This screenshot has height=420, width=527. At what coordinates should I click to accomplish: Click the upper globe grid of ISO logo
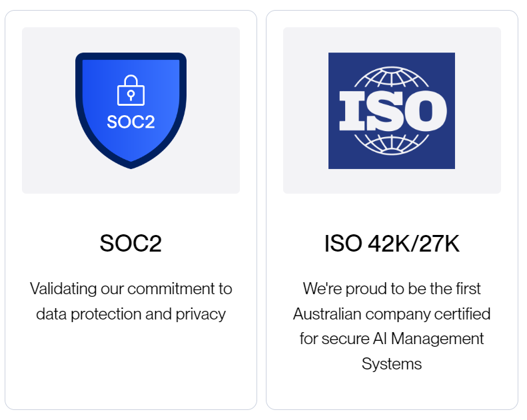pos(392,77)
